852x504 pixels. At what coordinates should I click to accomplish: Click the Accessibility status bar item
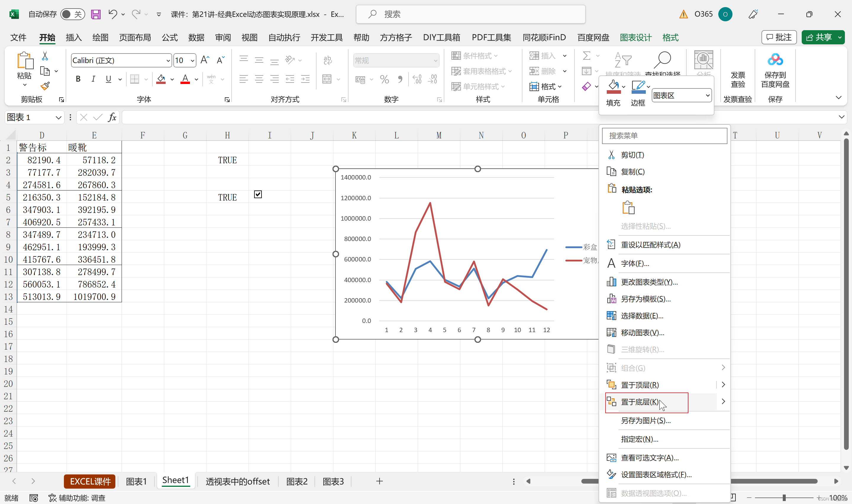(x=77, y=498)
